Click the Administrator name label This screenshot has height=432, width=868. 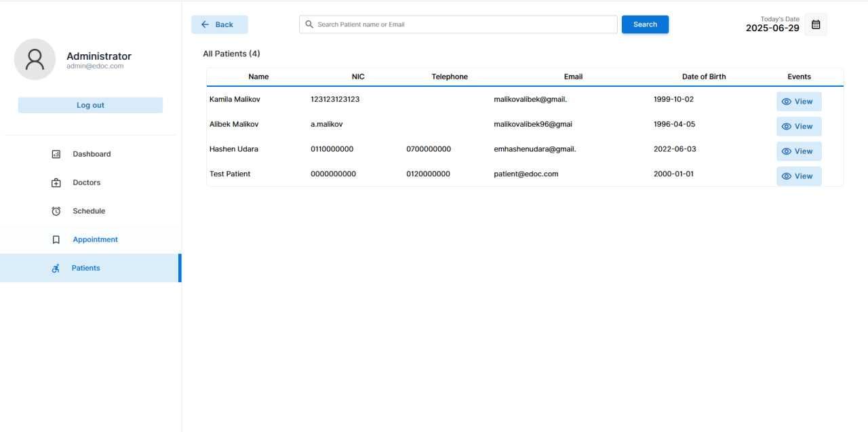click(99, 56)
